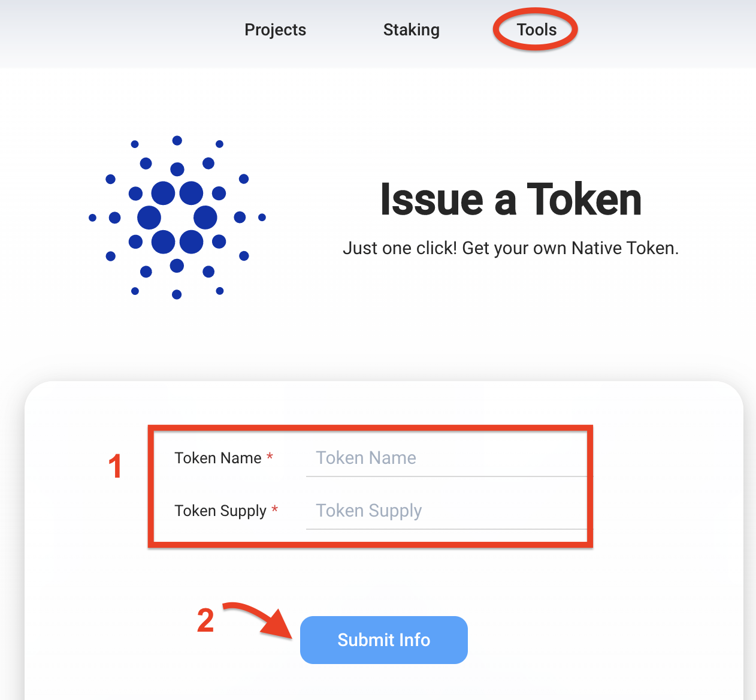Viewport: 756px width, 700px height.
Task: Click the bottommost dot of the Cardano logo
Action: (x=177, y=294)
